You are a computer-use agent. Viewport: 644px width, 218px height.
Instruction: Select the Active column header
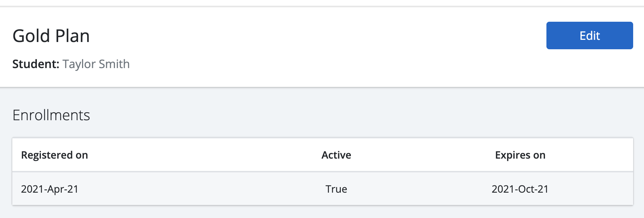[336, 155]
